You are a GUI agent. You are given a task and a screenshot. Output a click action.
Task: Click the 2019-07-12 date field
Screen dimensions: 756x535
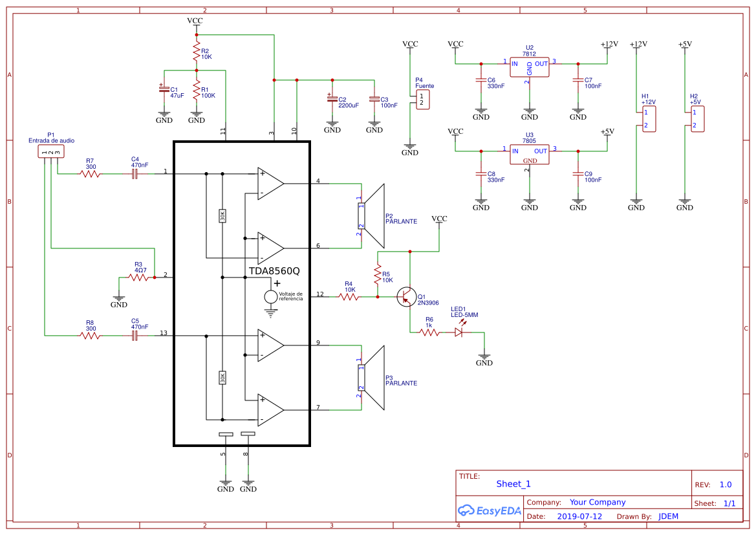click(580, 516)
